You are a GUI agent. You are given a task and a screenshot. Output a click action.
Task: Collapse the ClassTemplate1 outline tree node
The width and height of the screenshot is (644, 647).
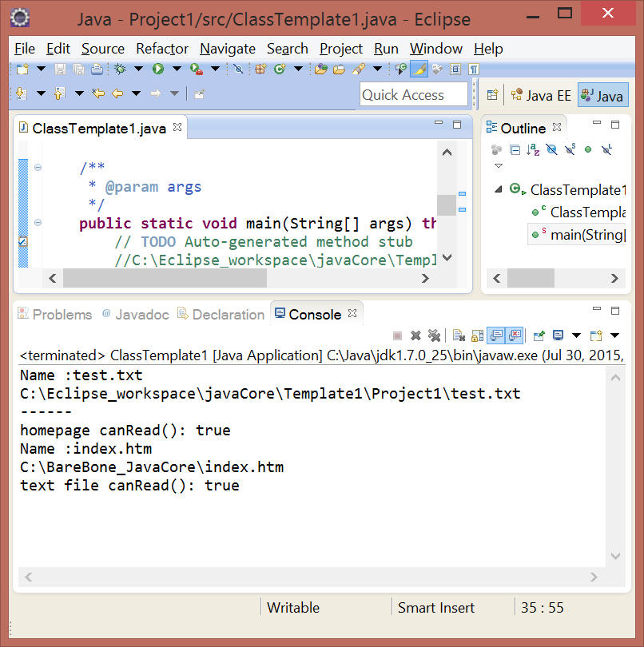pyautogui.click(x=499, y=189)
